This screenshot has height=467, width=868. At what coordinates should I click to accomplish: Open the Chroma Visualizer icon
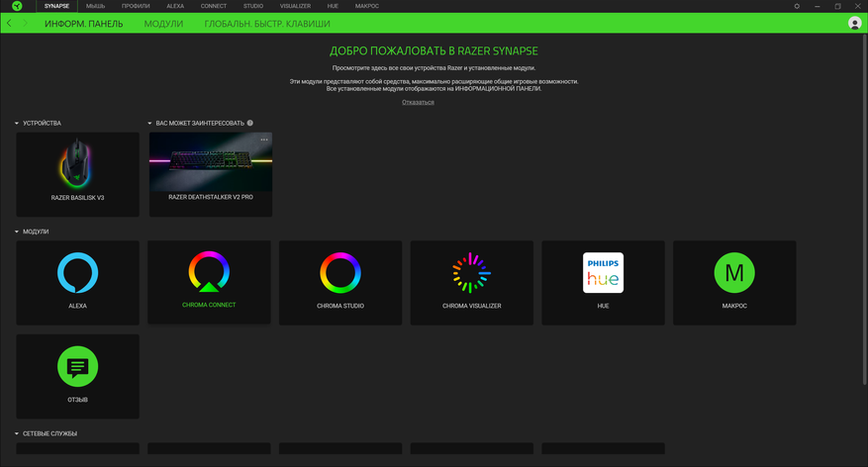pos(472,273)
